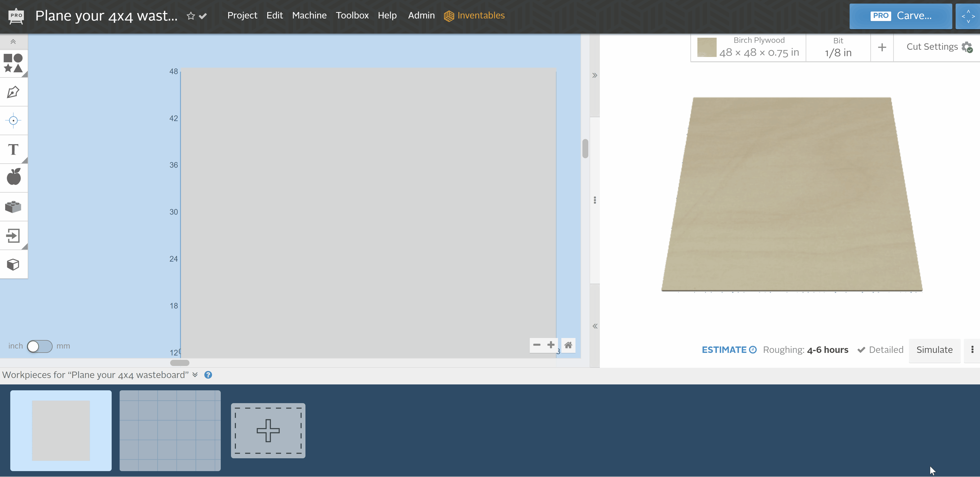980x477 pixels.
Task: Collapse the Workpieces panel chevron
Action: [195, 375]
